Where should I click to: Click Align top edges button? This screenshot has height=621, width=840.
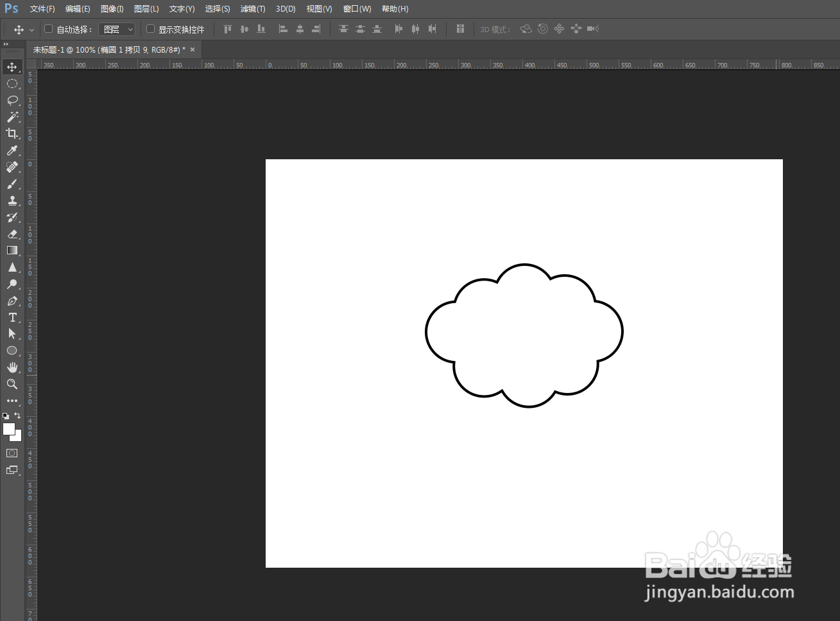tap(227, 29)
